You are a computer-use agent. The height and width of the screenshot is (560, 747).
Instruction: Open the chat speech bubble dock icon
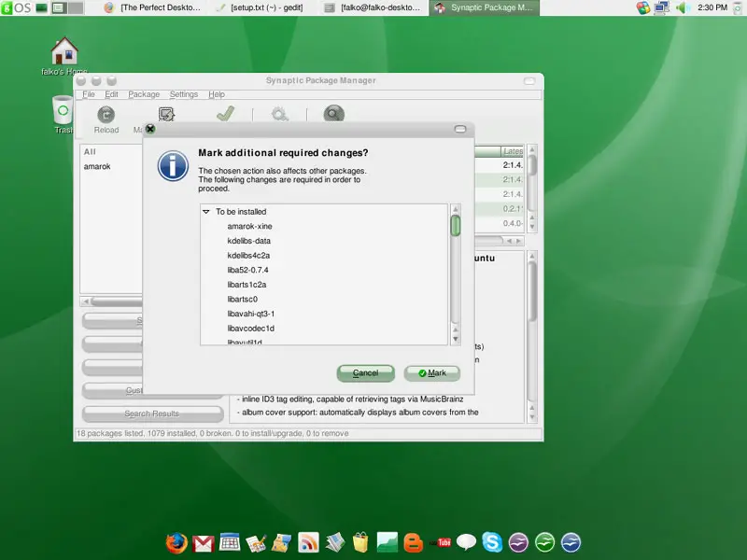466,542
